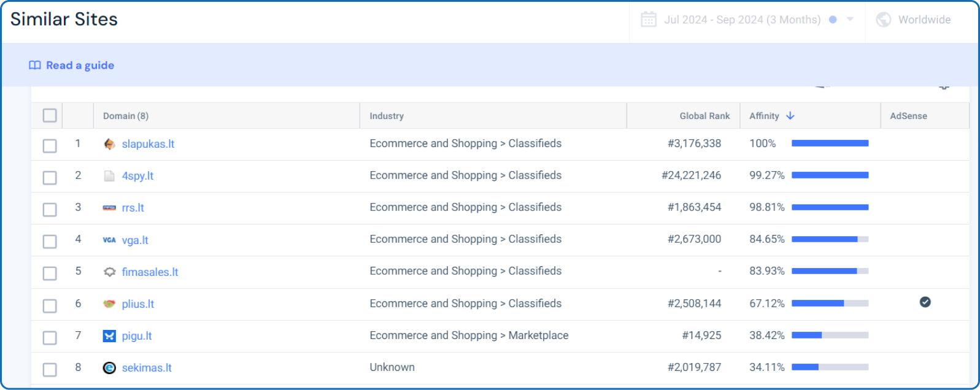The width and height of the screenshot is (980, 390).
Task: Open the fimasales.lt domain link
Action: pyautogui.click(x=150, y=272)
